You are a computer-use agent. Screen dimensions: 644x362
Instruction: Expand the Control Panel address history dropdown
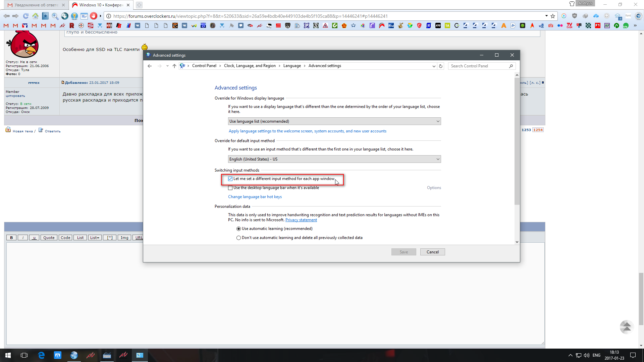434,66
